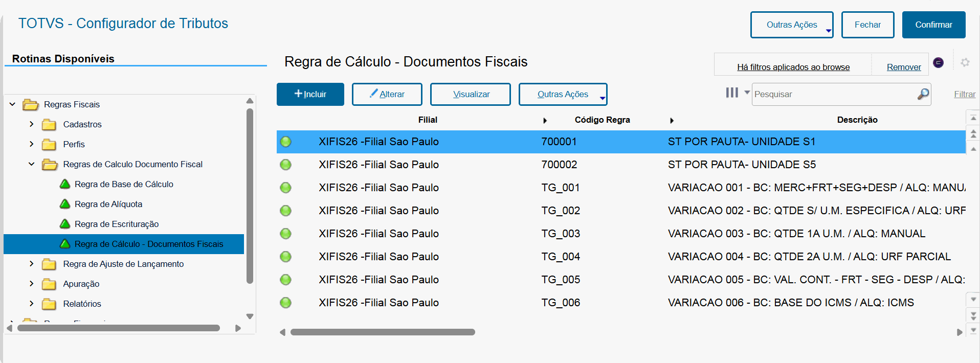The height and width of the screenshot is (363, 980).
Task: Open Regra de Escrituração routine
Action: pyautogui.click(x=117, y=224)
